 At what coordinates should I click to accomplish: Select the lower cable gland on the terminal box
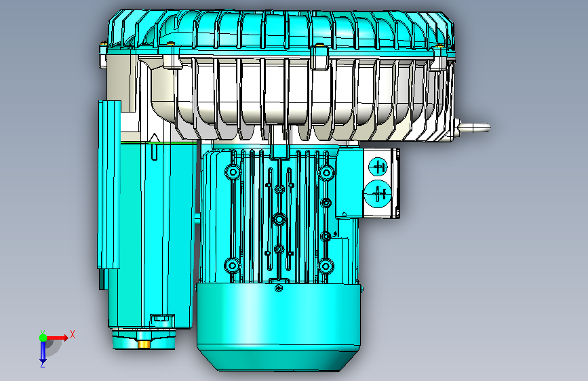pyautogui.click(x=378, y=193)
